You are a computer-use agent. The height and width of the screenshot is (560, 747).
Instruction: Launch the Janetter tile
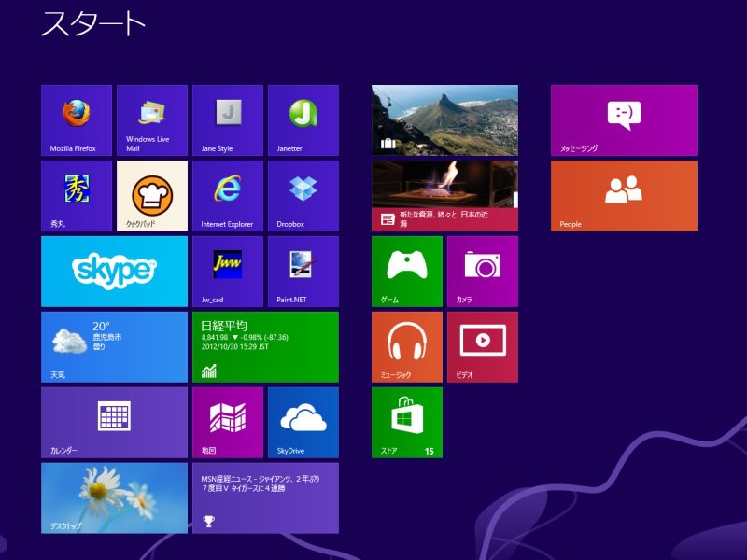tap(303, 120)
